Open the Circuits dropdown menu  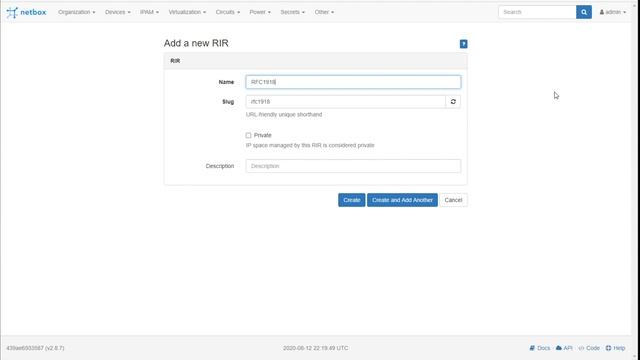point(228,12)
